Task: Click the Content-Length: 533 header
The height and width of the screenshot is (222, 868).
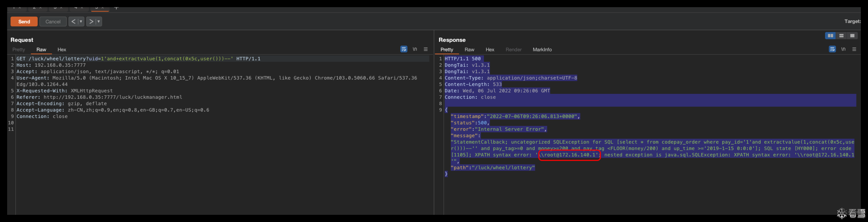Action: [473, 84]
